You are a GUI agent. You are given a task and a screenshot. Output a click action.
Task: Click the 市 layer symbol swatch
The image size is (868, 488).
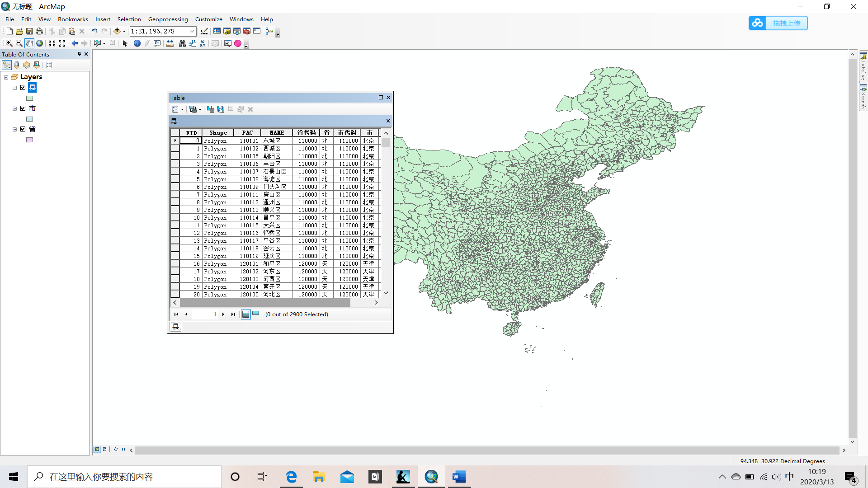29,119
